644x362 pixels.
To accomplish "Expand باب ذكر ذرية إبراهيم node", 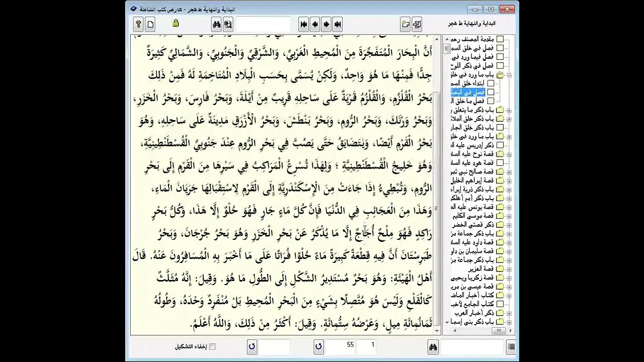I will click(x=509, y=189).
